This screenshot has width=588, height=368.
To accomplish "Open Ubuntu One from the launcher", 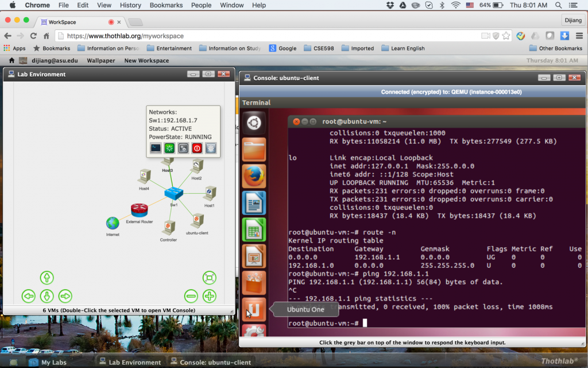I will (254, 309).
